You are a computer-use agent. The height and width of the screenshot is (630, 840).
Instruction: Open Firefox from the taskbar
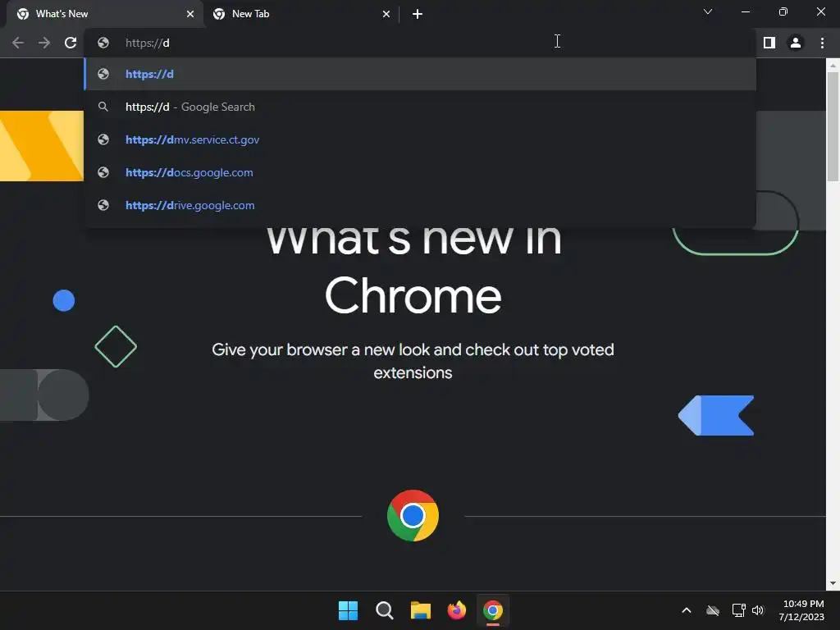pyautogui.click(x=456, y=610)
